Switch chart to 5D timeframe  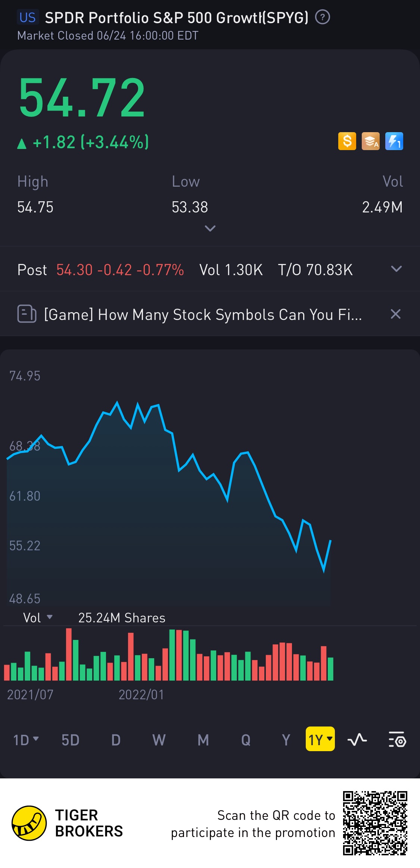[71, 740]
